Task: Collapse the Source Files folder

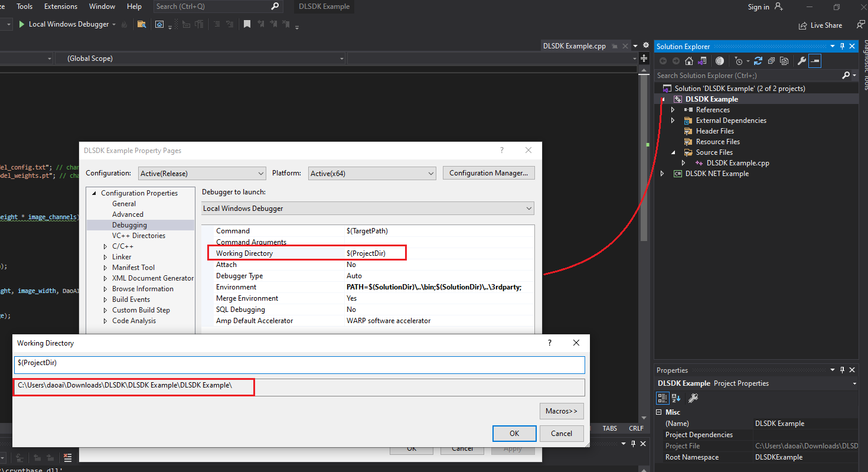Action: point(673,152)
